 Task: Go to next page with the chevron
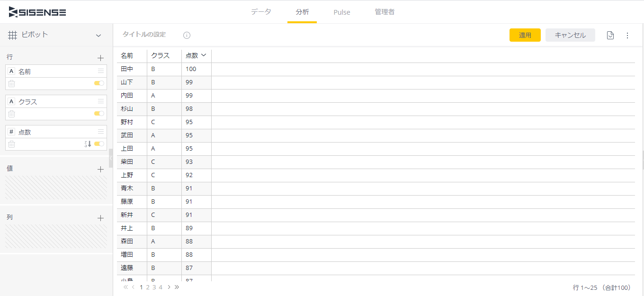(169, 287)
